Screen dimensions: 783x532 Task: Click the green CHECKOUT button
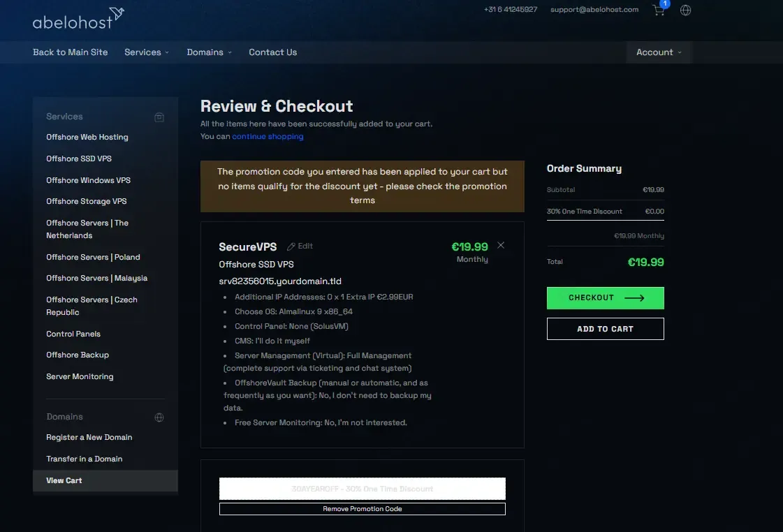point(605,298)
